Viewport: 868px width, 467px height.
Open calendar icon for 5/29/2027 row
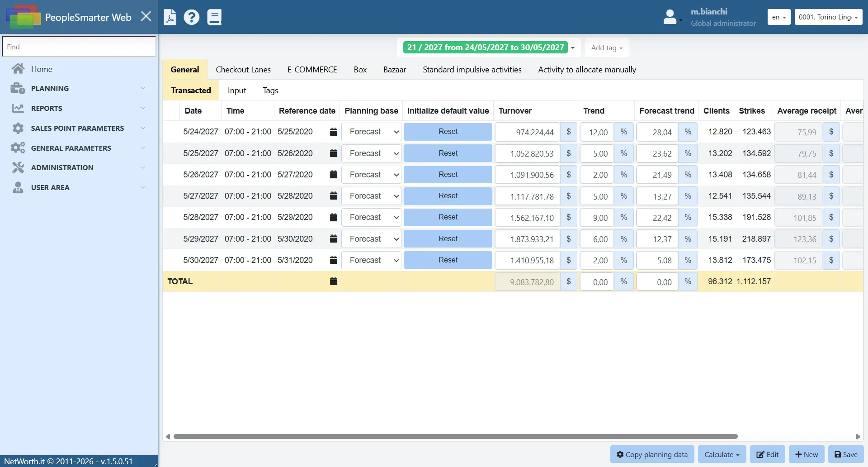pyautogui.click(x=334, y=239)
